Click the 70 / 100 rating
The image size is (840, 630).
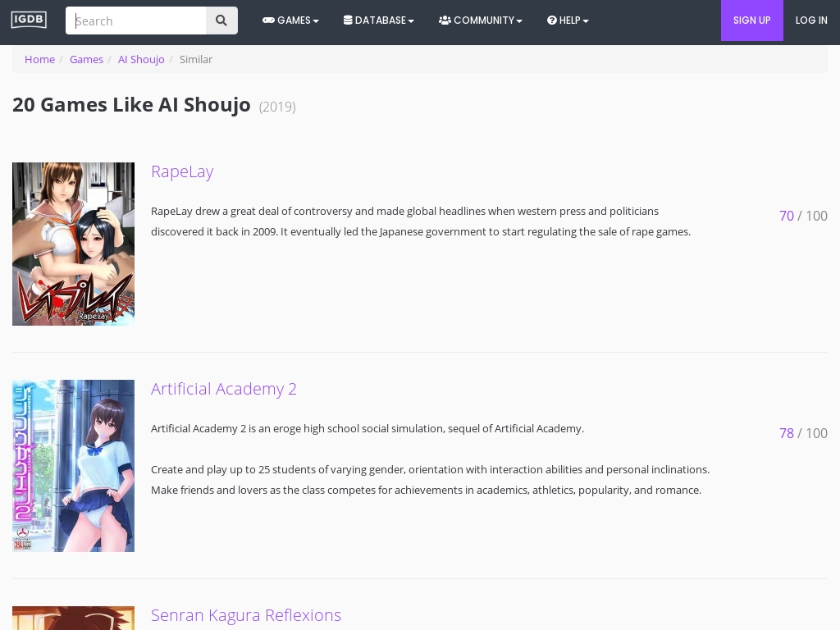pyautogui.click(x=803, y=216)
